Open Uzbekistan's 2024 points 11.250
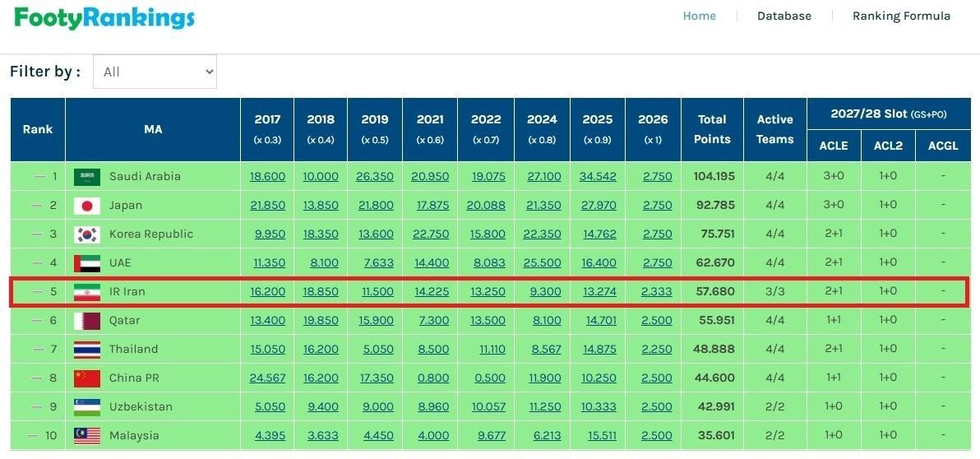Image resolution: width=980 pixels, height=459 pixels. point(542,407)
